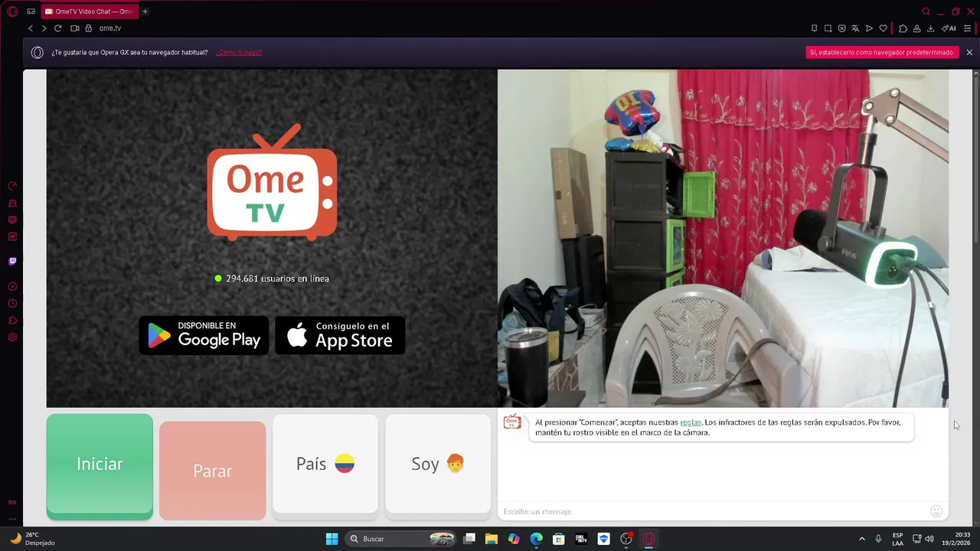Open Microsoft Store from the taskbar
Image resolution: width=980 pixels, height=551 pixels.
[x=559, y=539]
